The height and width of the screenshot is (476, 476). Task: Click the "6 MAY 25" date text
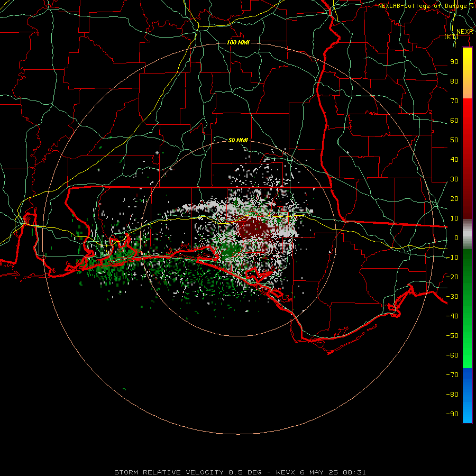point(319,472)
